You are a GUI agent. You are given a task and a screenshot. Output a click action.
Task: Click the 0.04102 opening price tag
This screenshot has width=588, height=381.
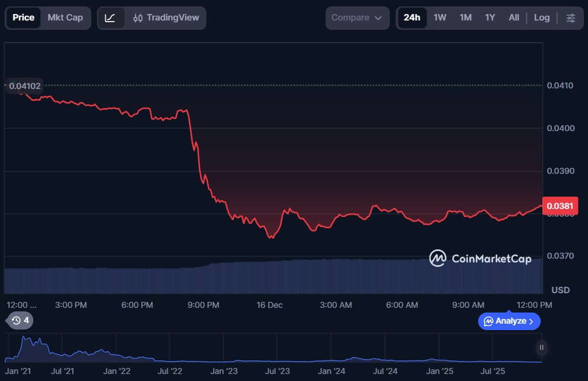[25, 86]
